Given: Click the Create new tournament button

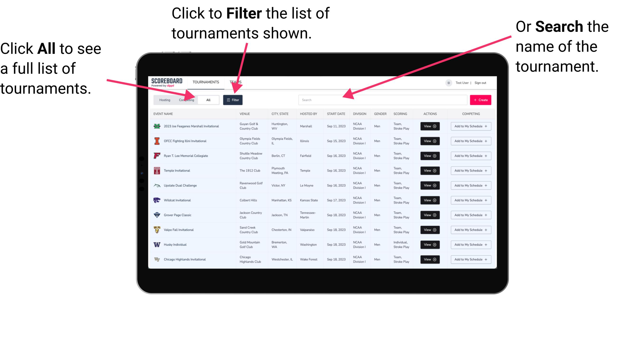Looking at the screenshot, I should pyautogui.click(x=481, y=100).
